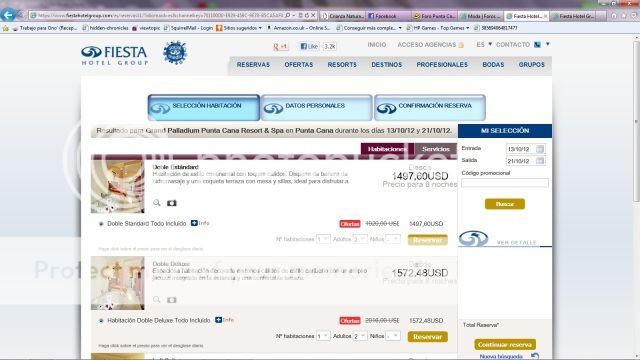Click the Doble Deluxe room thumbnail
This screenshot has width=640, height=360.
[118, 283]
